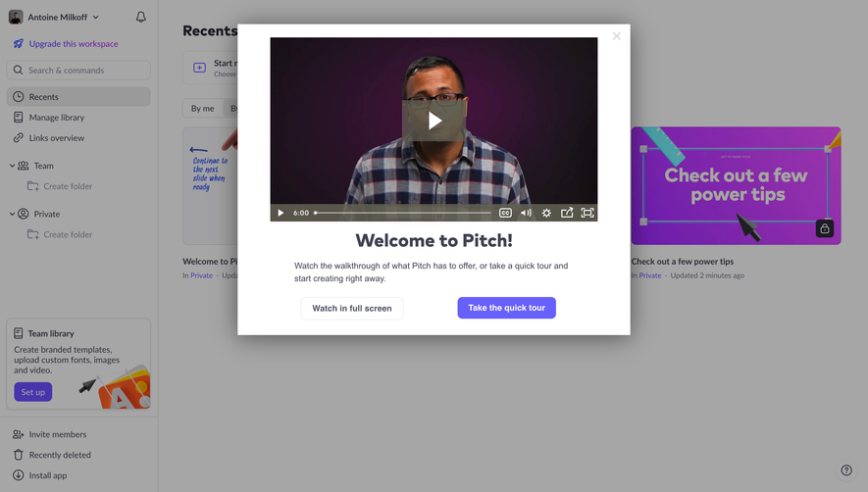The width and height of the screenshot is (868, 492).
Task: Open the Check out a few power tips thumbnail
Action: (737, 186)
